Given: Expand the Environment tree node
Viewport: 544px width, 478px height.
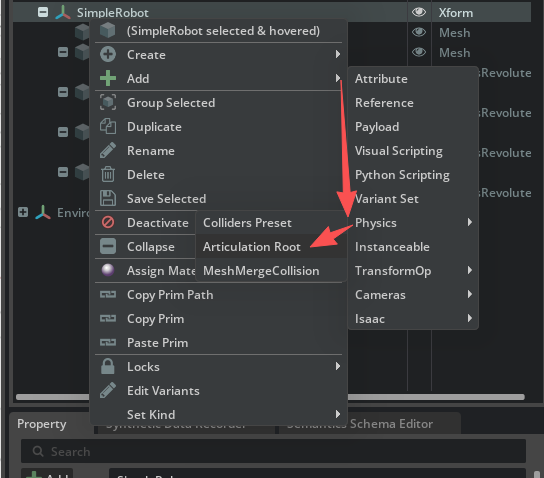Looking at the screenshot, I should pyautogui.click(x=23, y=212).
